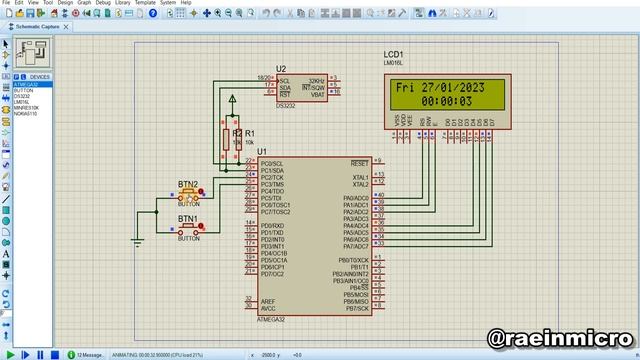Select the 2D Box drawing tool
Image resolution: width=640 pixels, height=360 pixels.
[x=6, y=210]
